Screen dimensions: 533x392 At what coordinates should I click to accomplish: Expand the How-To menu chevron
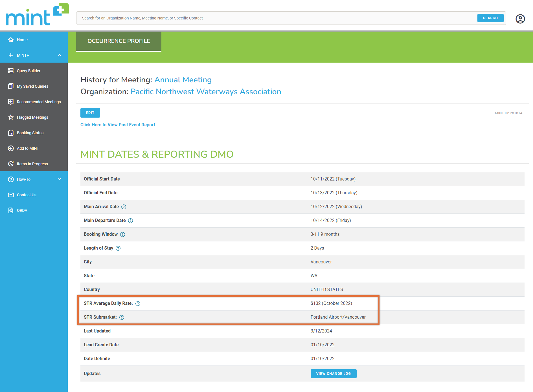click(59, 179)
